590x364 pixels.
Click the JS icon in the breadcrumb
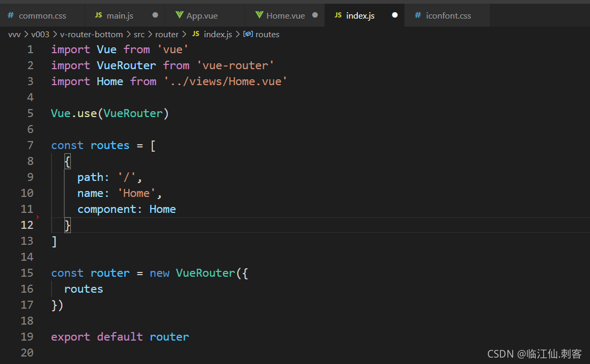tap(195, 34)
